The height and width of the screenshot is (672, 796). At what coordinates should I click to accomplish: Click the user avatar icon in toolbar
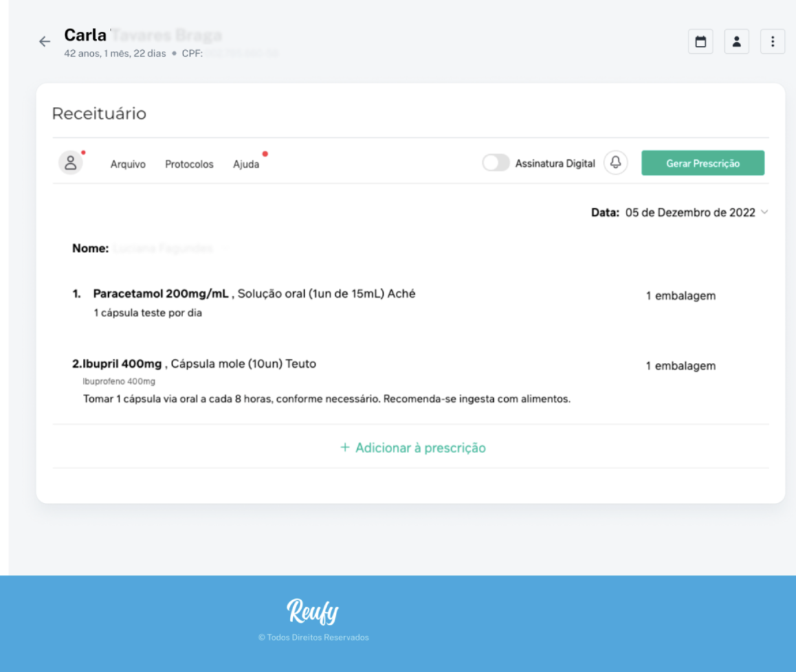coord(71,162)
